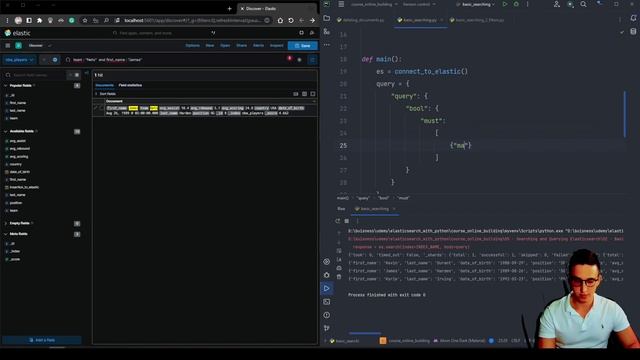The width and height of the screenshot is (640, 360).
Task: Collapse the Popular fields section
Action: tap(6, 86)
